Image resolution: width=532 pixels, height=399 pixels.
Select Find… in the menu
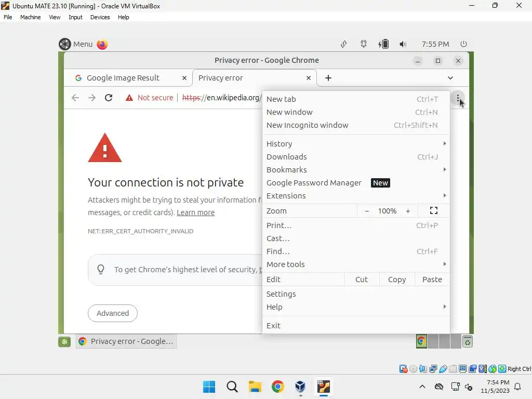(356, 251)
